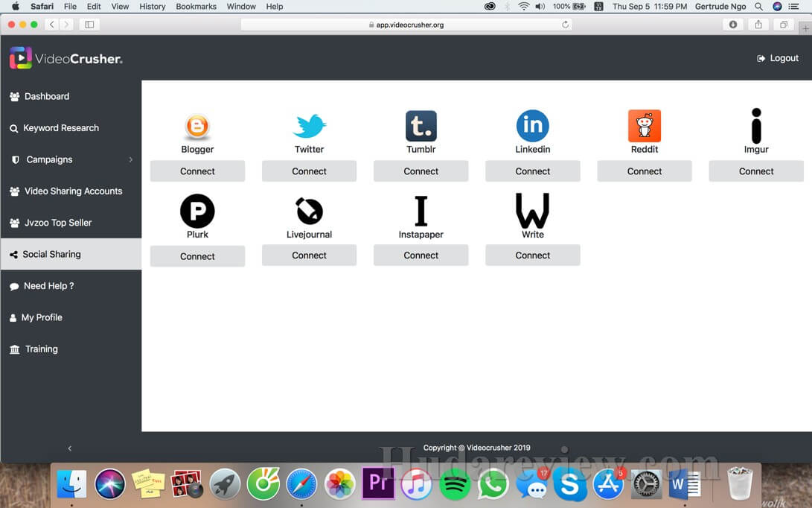This screenshot has width=812, height=508.
Task: Open Finder from the Dock
Action: [x=71, y=484]
